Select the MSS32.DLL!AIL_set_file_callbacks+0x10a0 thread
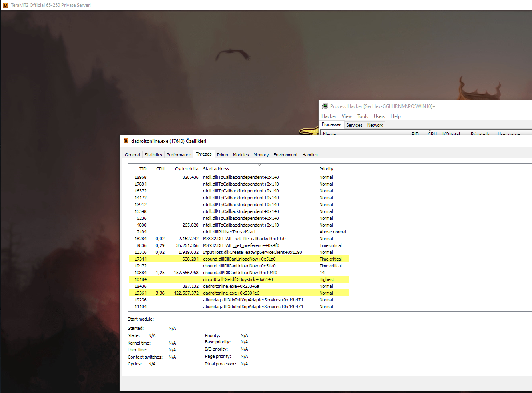The width and height of the screenshot is (532, 393). [239, 239]
